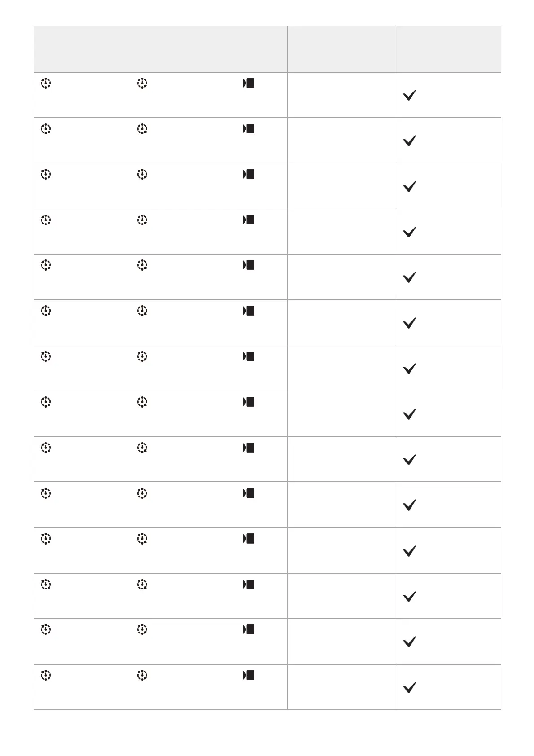Click the first dial icon in row twelve
Screen dimensions: 534x756
click(x=45, y=585)
